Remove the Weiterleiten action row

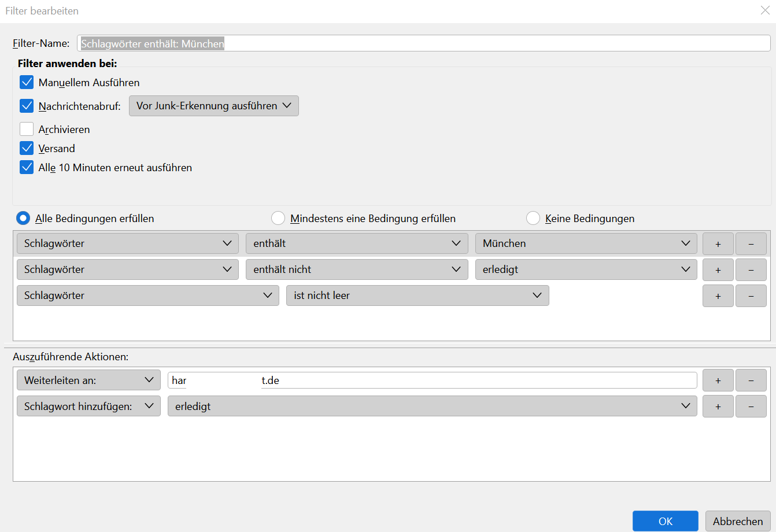click(751, 380)
